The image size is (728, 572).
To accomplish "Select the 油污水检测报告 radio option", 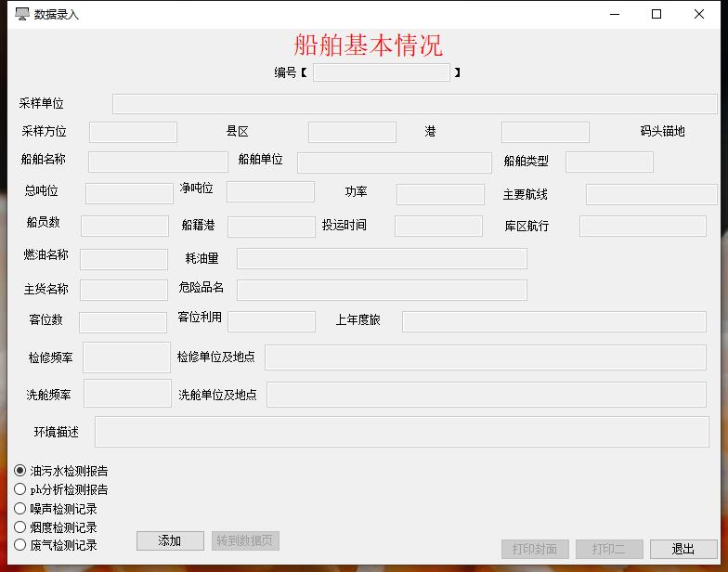I will pos(20,471).
